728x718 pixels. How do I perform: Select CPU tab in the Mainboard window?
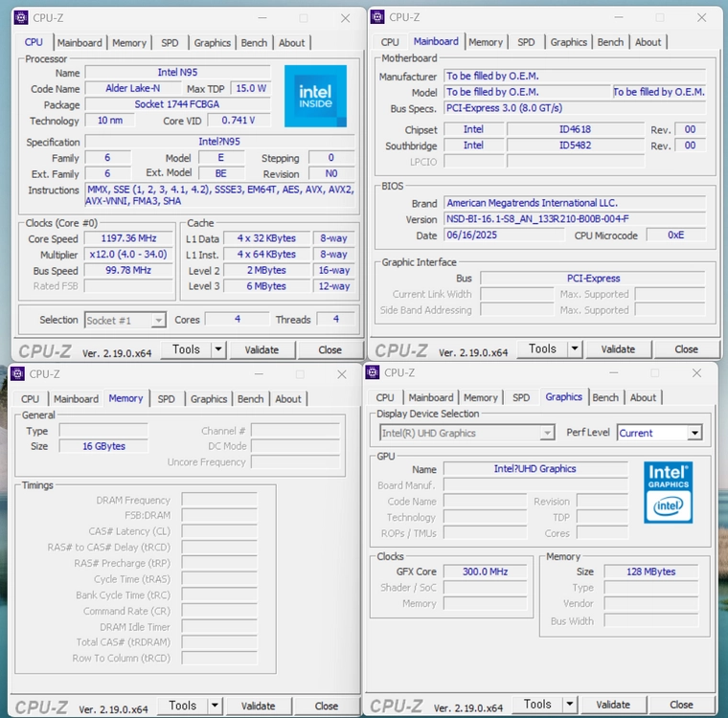390,42
